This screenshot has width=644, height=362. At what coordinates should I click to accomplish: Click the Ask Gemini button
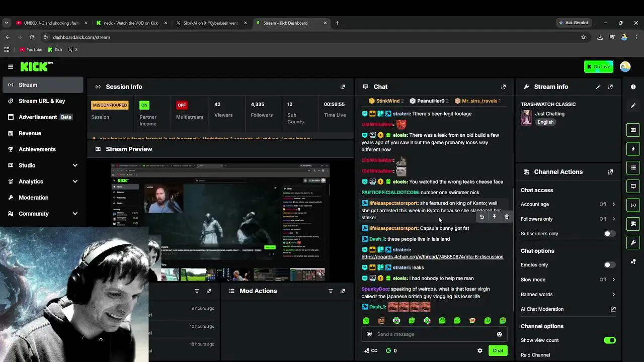click(573, 23)
